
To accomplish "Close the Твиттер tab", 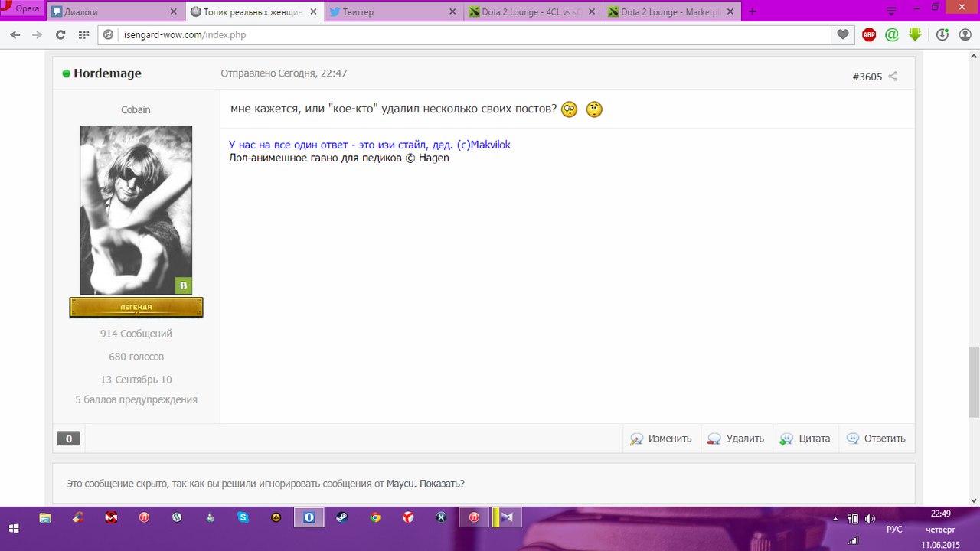I will click(x=452, y=11).
